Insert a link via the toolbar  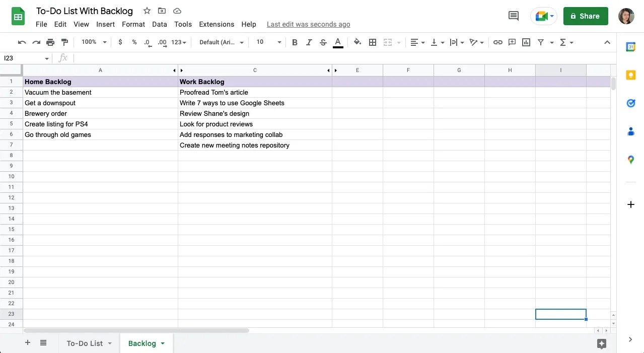pyautogui.click(x=498, y=42)
